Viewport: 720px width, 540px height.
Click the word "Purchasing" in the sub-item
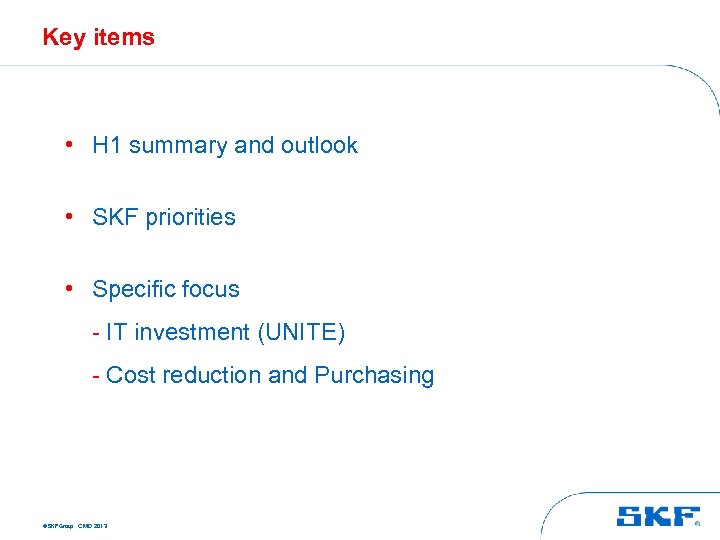pyautogui.click(x=374, y=375)
